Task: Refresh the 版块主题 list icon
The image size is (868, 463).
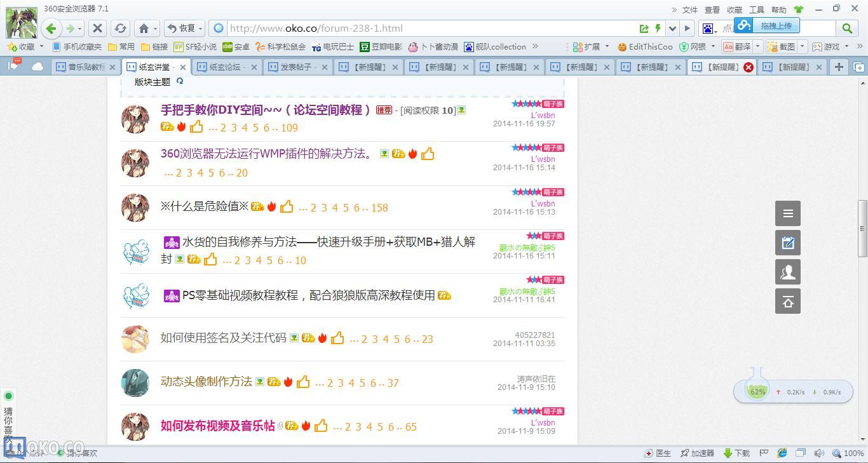Action: tap(180, 81)
